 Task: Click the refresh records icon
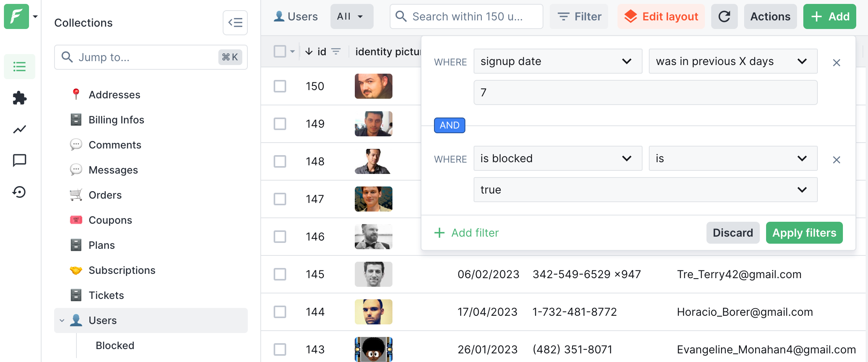tap(724, 16)
